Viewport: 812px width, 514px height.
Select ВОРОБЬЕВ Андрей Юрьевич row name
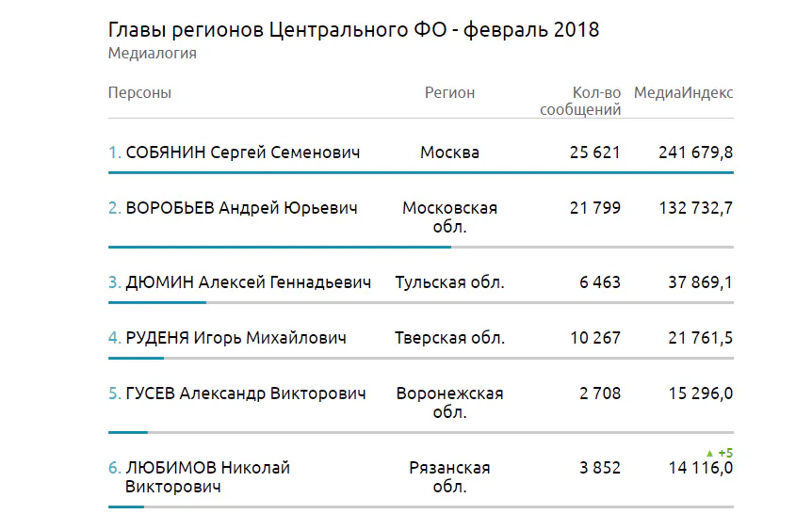click(241, 208)
